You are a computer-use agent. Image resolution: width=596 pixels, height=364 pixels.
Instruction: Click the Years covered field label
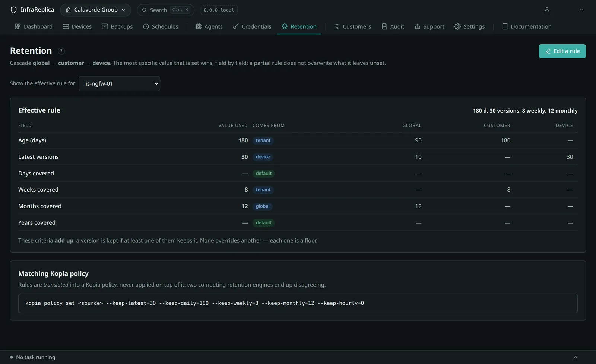pos(37,223)
